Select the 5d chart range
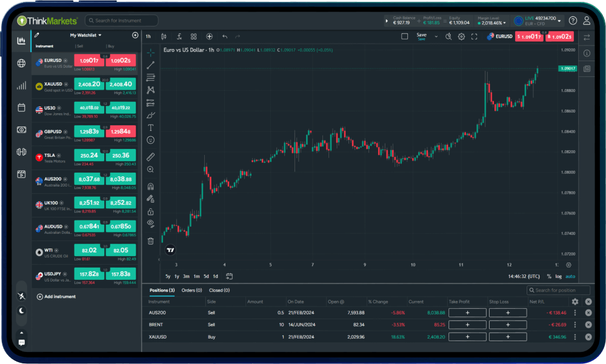The image size is (606, 364). [206, 276]
